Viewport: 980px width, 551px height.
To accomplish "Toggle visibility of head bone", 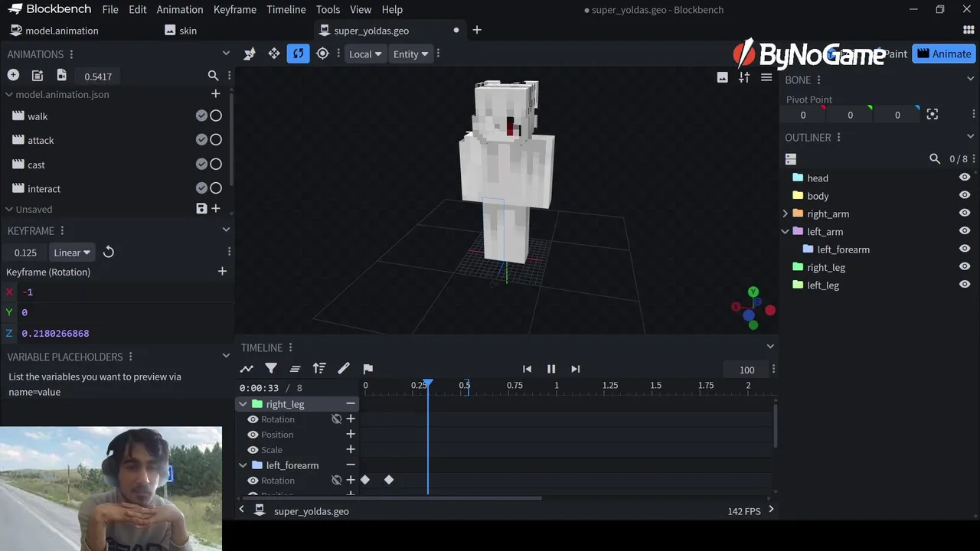I will (x=965, y=177).
